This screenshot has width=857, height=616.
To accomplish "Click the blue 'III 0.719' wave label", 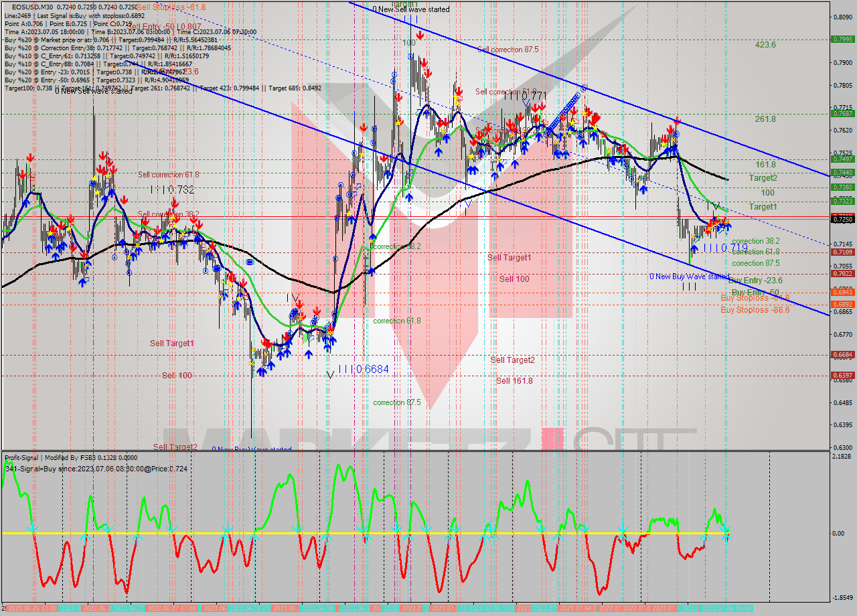I will point(726,248).
